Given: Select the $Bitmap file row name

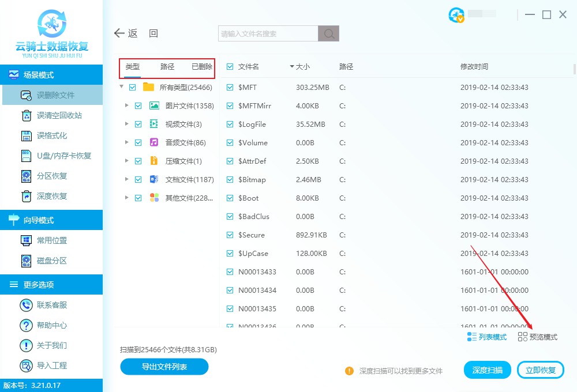Looking at the screenshot, I should click(x=252, y=179).
